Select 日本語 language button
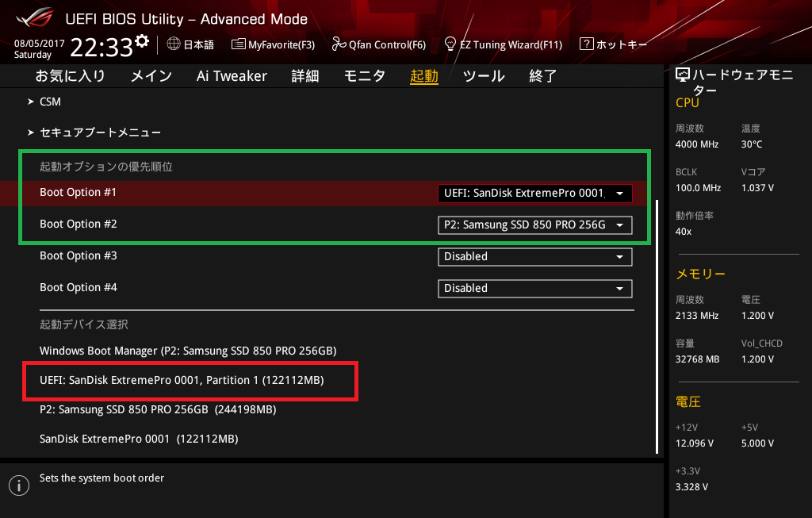The width and height of the screenshot is (812, 518). pyautogui.click(x=190, y=44)
